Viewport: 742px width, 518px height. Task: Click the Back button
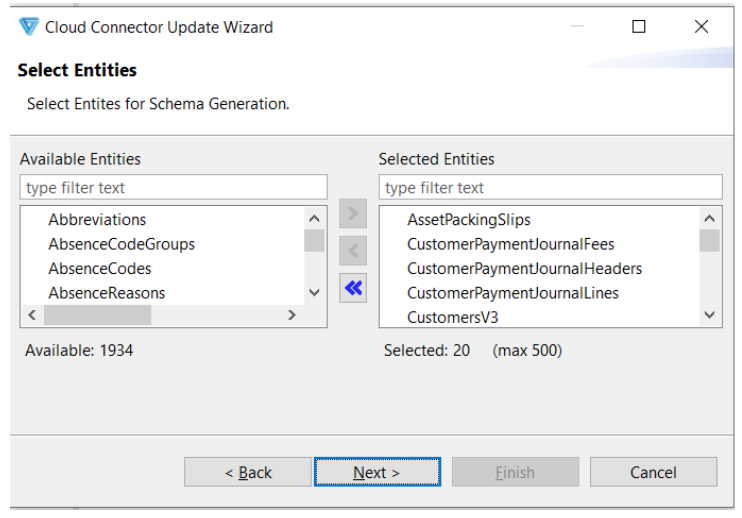click(248, 472)
